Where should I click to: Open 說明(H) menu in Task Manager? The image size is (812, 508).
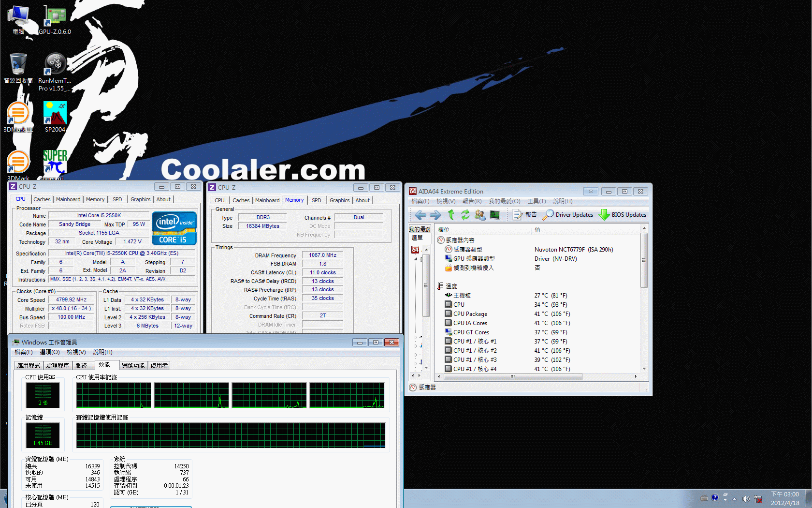102,352
